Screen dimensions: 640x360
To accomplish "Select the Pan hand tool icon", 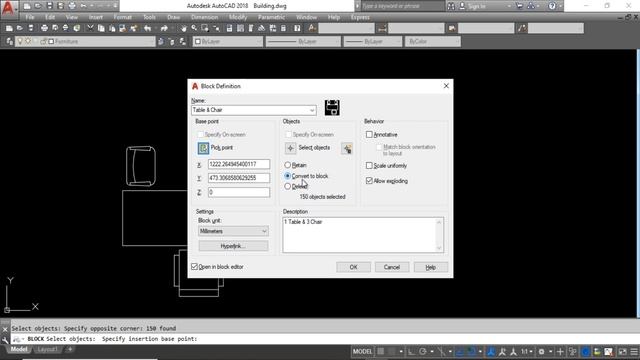I will [x=184, y=28].
